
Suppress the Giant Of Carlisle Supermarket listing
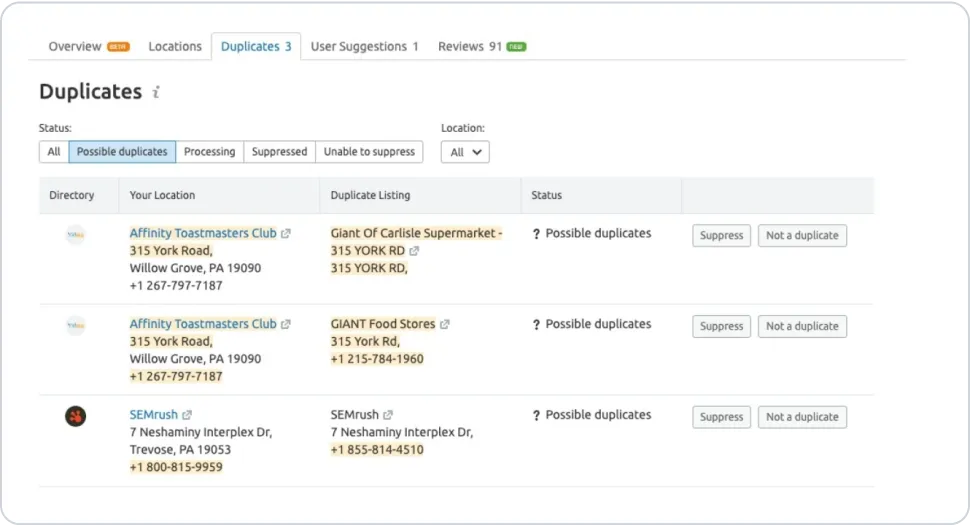721,236
